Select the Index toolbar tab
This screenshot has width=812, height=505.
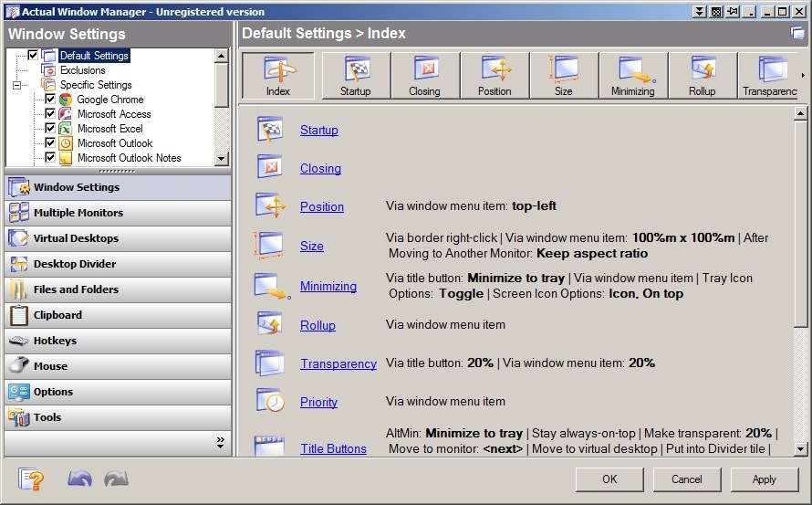coord(278,76)
